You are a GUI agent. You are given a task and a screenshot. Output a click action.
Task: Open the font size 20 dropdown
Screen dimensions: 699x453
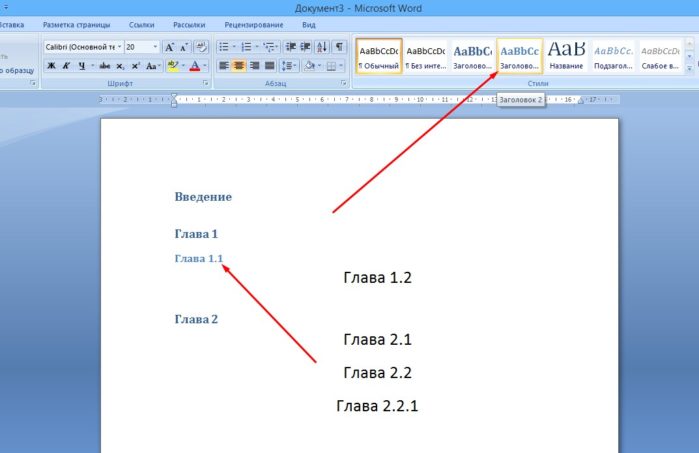click(155, 47)
